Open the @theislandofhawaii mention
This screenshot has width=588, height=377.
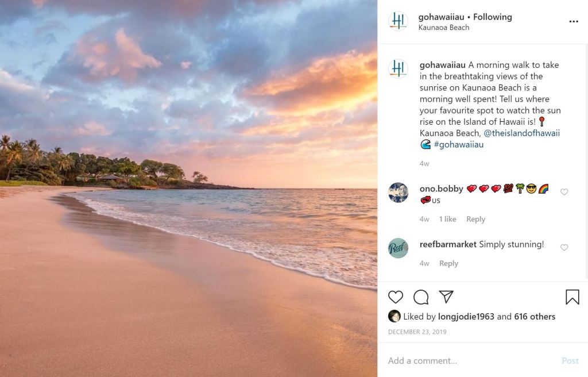pos(521,133)
